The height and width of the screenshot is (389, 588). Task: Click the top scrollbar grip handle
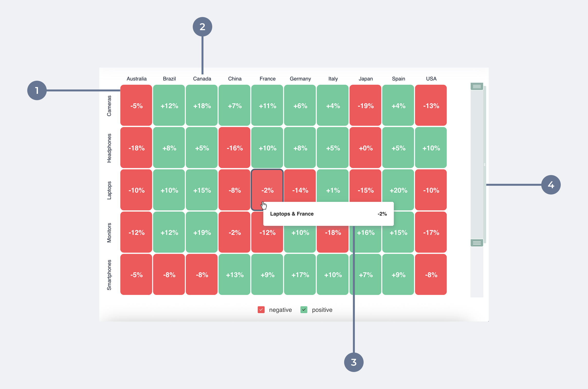coord(477,86)
